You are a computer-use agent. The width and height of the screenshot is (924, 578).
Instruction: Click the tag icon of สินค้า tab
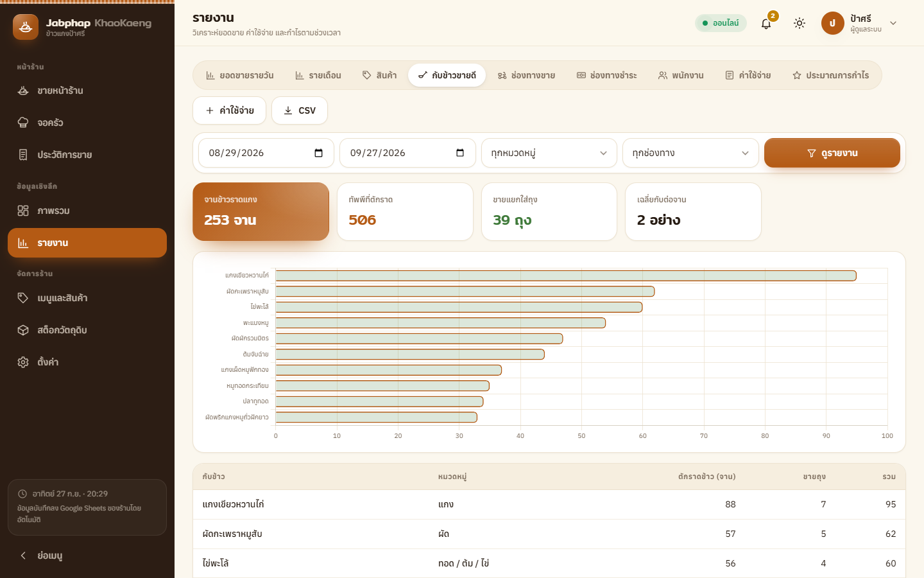tap(367, 75)
